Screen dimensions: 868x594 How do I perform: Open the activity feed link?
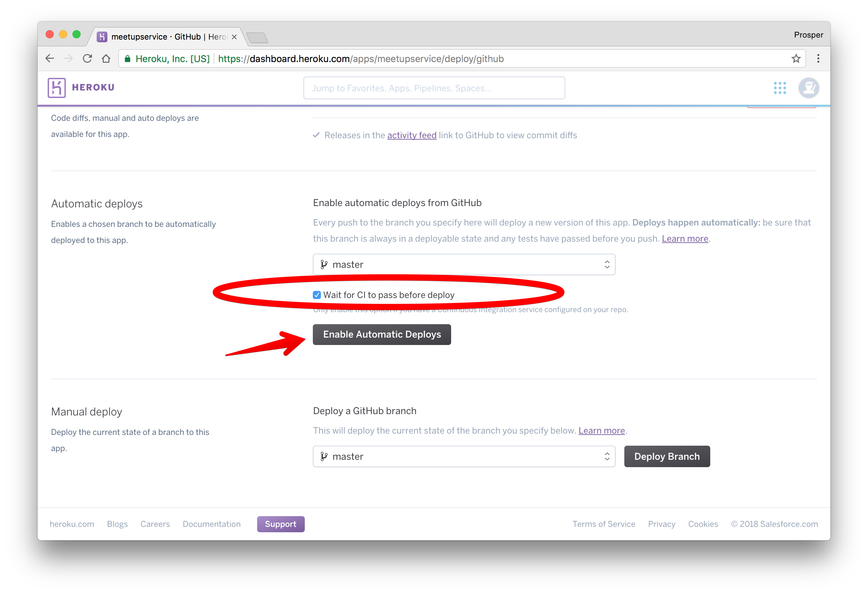(412, 135)
